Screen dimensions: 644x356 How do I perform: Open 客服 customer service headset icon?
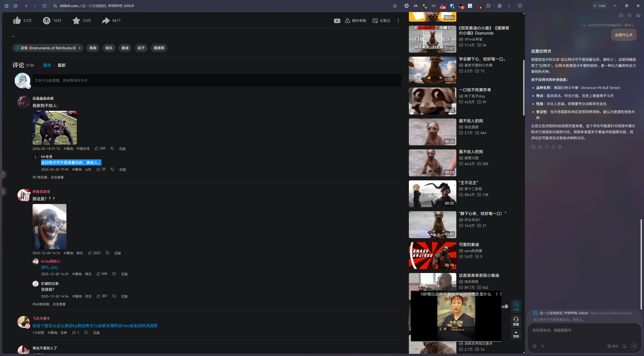(x=516, y=321)
